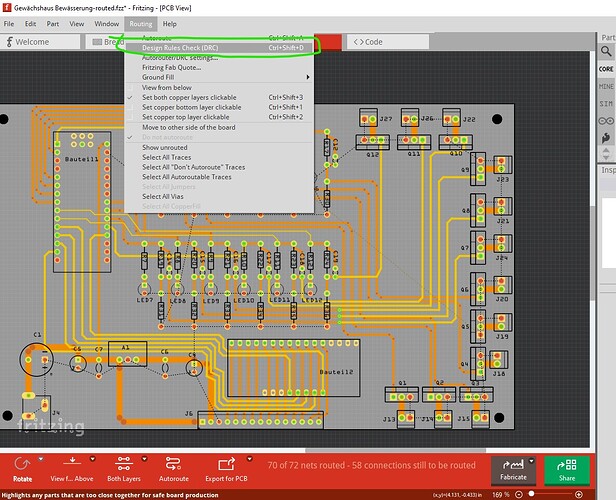Toggle View from below option
The width and height of the screenshot is (616, 500).
tap(219, 88)
